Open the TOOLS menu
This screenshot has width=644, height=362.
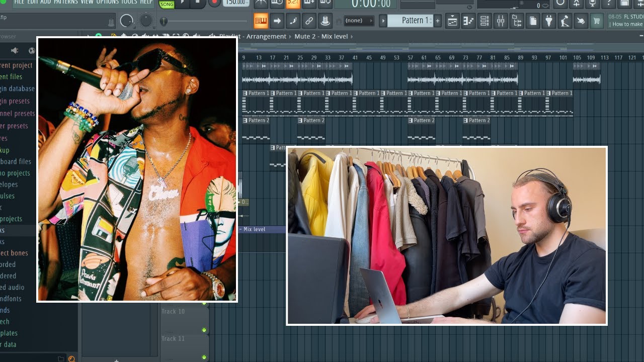[129, 2]
